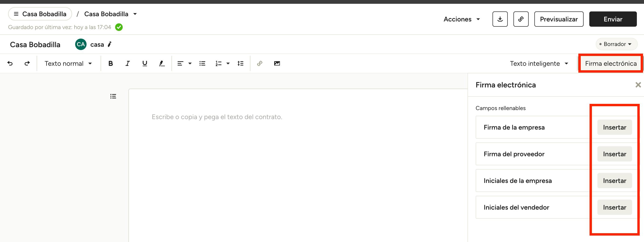
Task: Click the Enviar button
Action: (x=613, y=19)
